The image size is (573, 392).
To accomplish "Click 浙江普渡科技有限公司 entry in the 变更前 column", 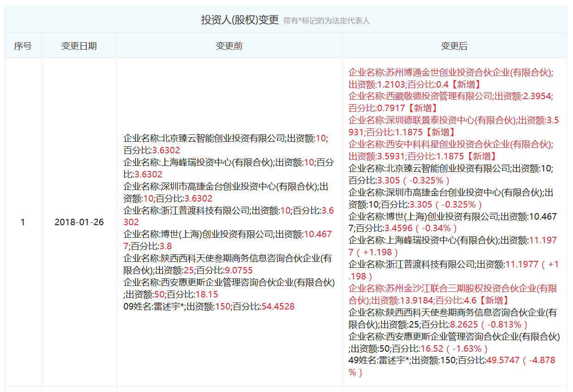I will (x=229, y=216).
